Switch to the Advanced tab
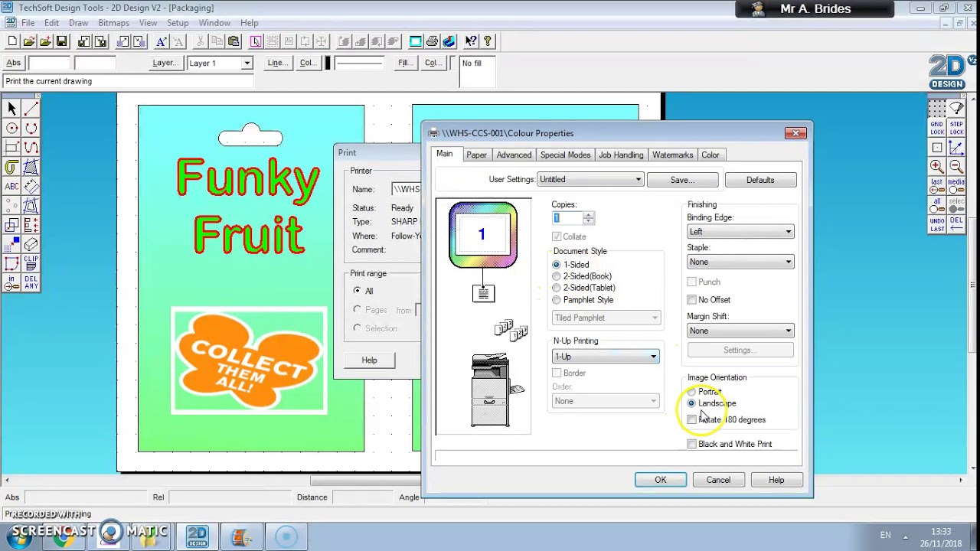Viewport: 980px width, 551px height. point(514,155)
